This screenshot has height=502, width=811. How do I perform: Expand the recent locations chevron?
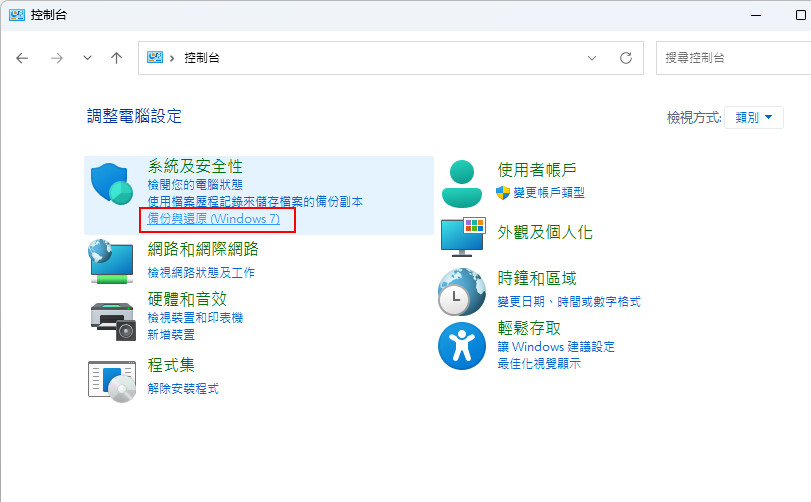click(87, 58)
